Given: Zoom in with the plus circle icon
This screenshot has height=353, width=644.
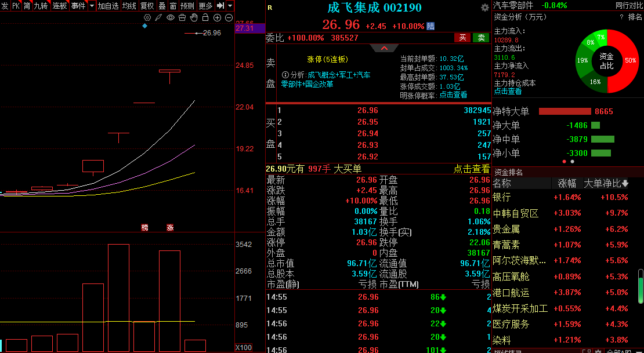Looking at the screenshot, I should [x=217, y=17].
